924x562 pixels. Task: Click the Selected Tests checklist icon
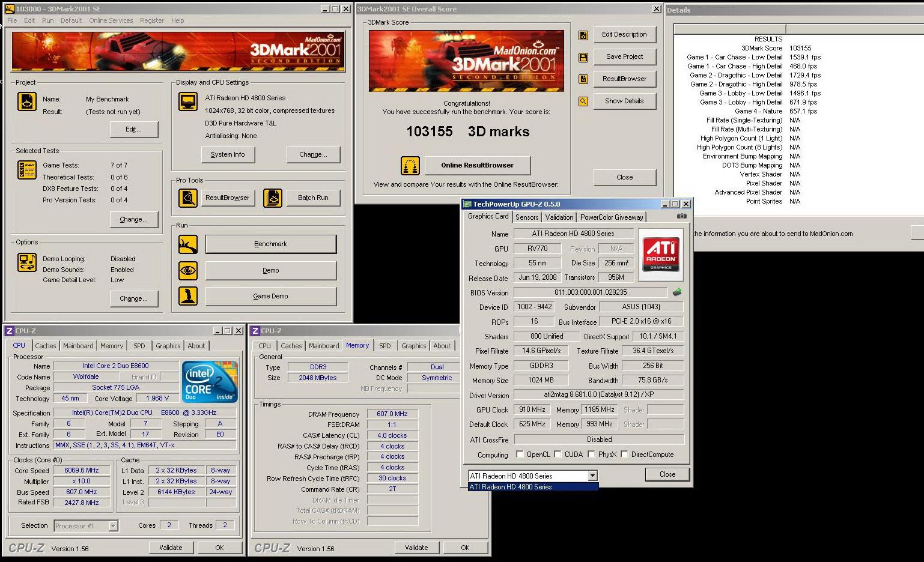[26, 170]
